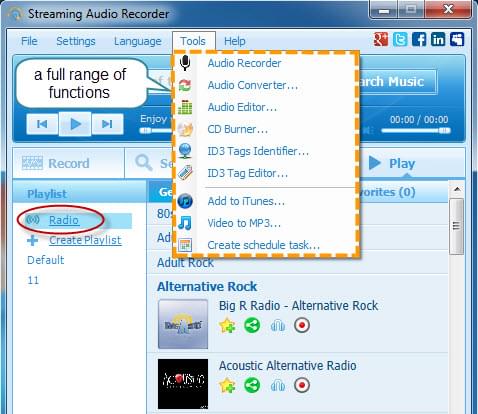
Task: Click the 00:00 / 00:00 time display
Action: tap(419, 119)
